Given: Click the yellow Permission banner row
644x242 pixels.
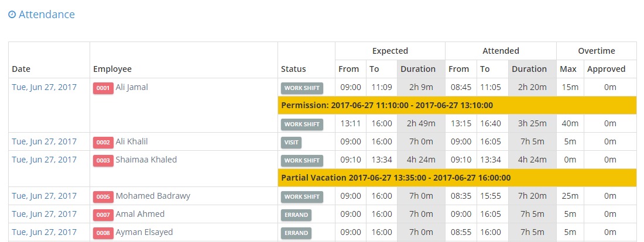Looking at the screenshot, I should point(457,105).
